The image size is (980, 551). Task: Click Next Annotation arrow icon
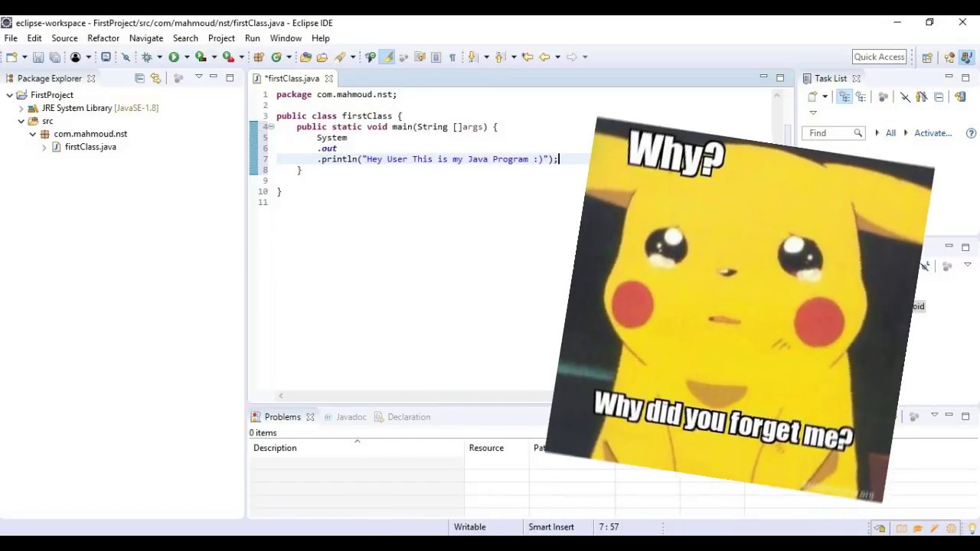[x=472, y=57]
